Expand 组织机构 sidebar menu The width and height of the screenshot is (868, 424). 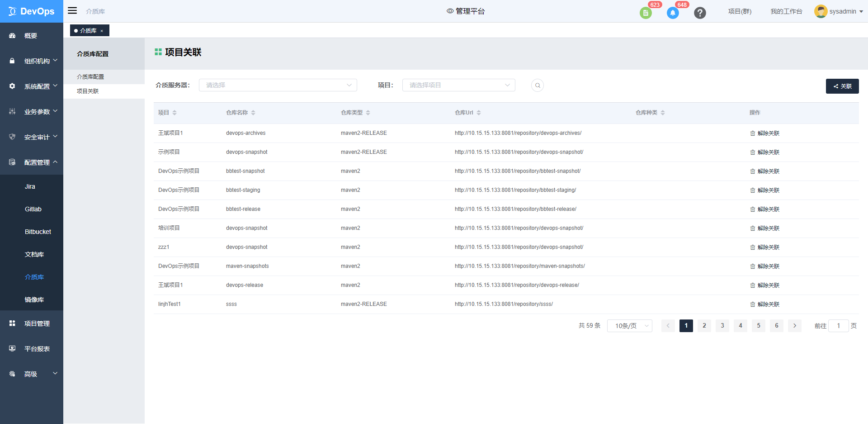tap(32, 61)
